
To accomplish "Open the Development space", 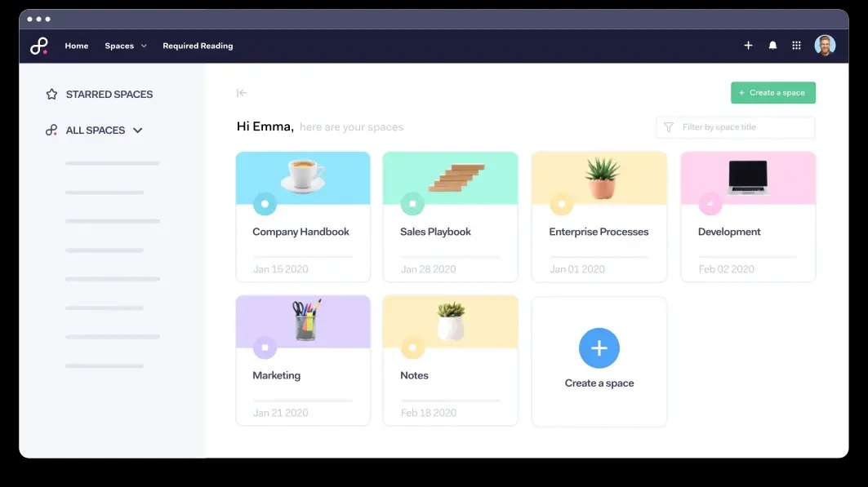I will 729,232.
